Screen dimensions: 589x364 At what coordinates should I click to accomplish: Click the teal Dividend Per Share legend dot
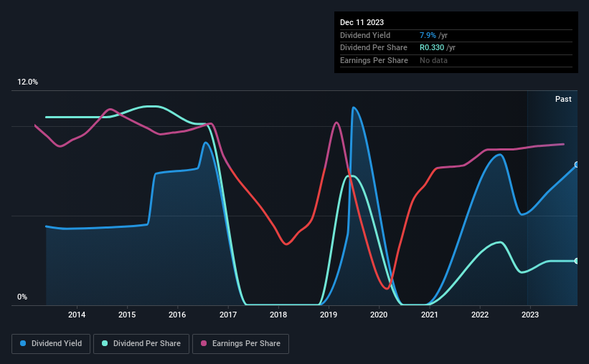[x=105, y=343]
